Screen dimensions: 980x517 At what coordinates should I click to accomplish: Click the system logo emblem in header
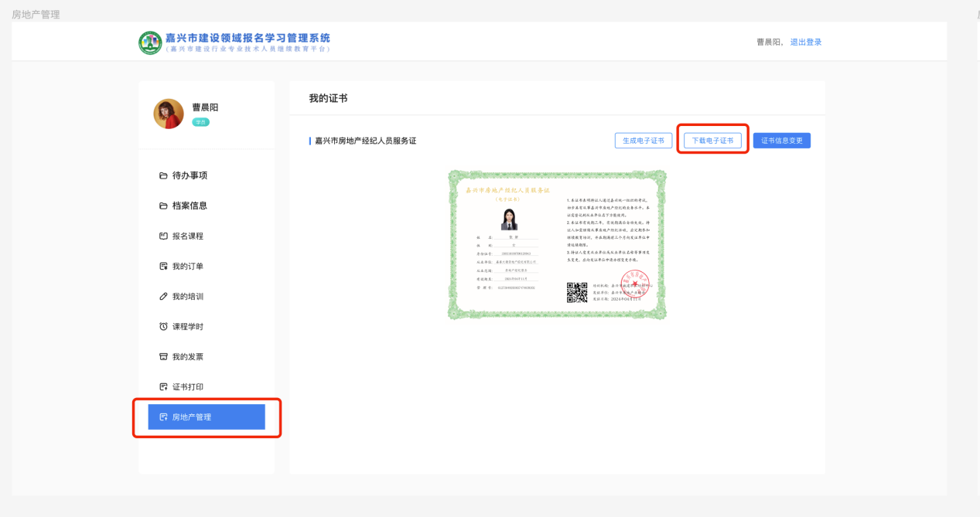coord(149,43)
